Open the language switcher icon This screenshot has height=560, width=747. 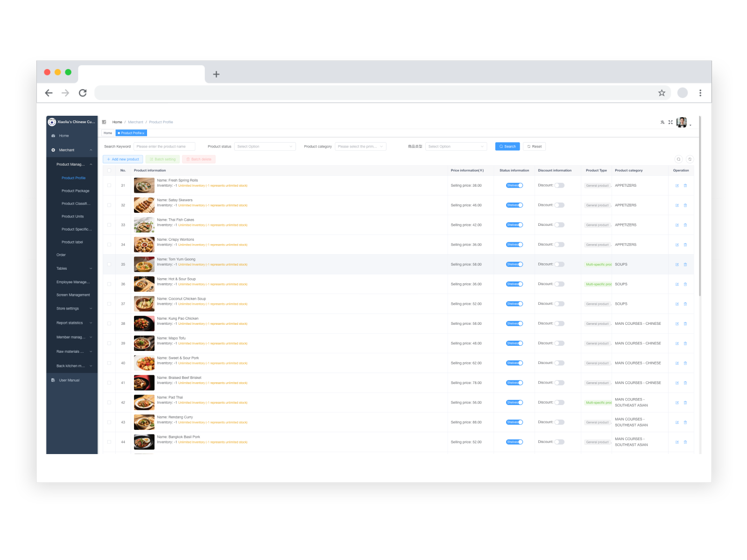(x=662, y=122)
